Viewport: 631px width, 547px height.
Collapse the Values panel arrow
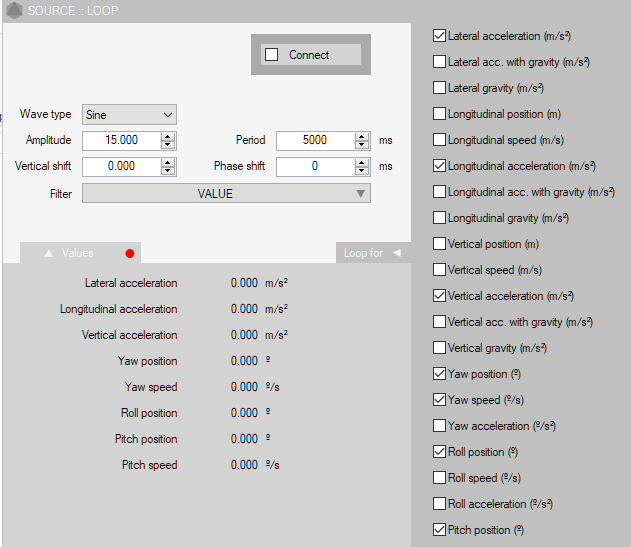pos(48,254)
